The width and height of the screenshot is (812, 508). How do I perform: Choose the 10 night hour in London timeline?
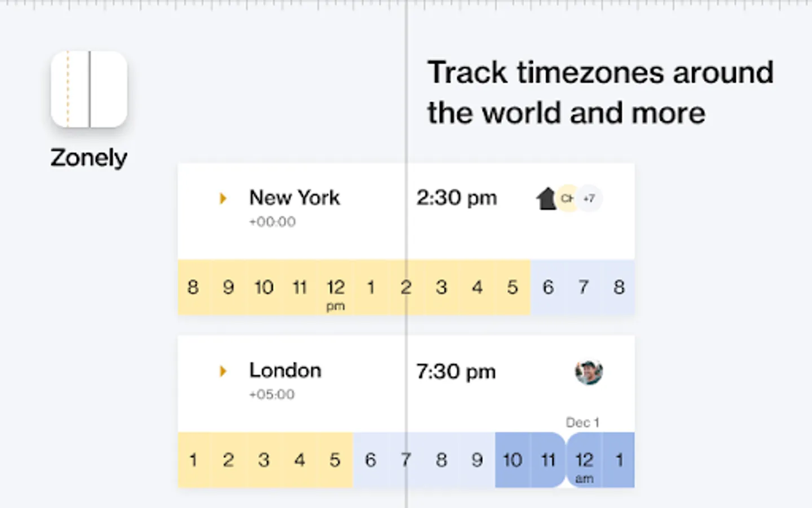click(x=513, y=460)
